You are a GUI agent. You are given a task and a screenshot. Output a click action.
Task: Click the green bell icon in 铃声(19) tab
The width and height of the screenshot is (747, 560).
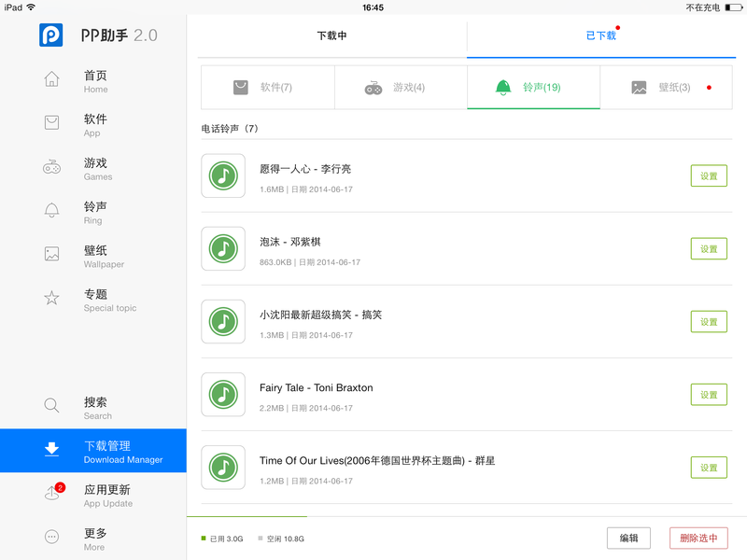503,88
